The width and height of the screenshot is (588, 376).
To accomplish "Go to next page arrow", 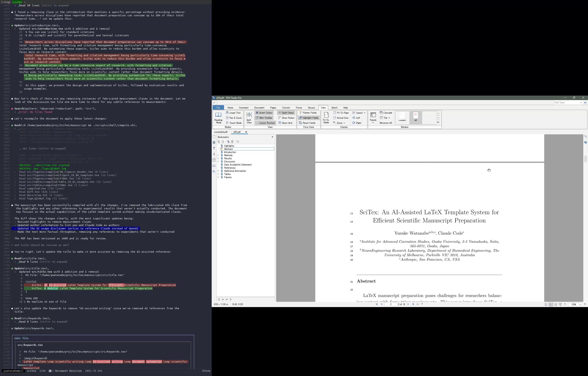I will pos(408,305).
